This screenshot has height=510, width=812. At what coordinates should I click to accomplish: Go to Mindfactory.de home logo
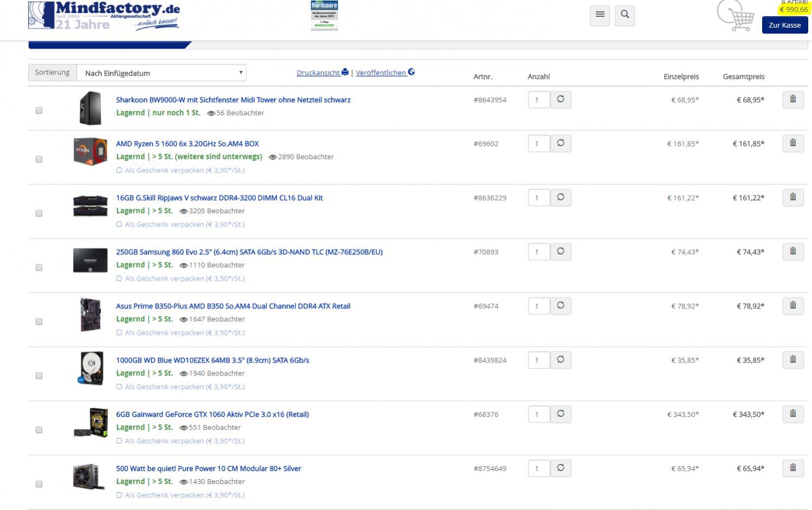point(104,16)
